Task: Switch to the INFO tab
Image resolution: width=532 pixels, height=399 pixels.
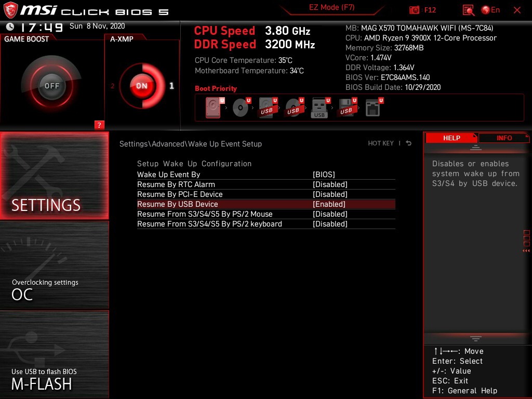Action: pyautogui.click(x=504, y=138)
